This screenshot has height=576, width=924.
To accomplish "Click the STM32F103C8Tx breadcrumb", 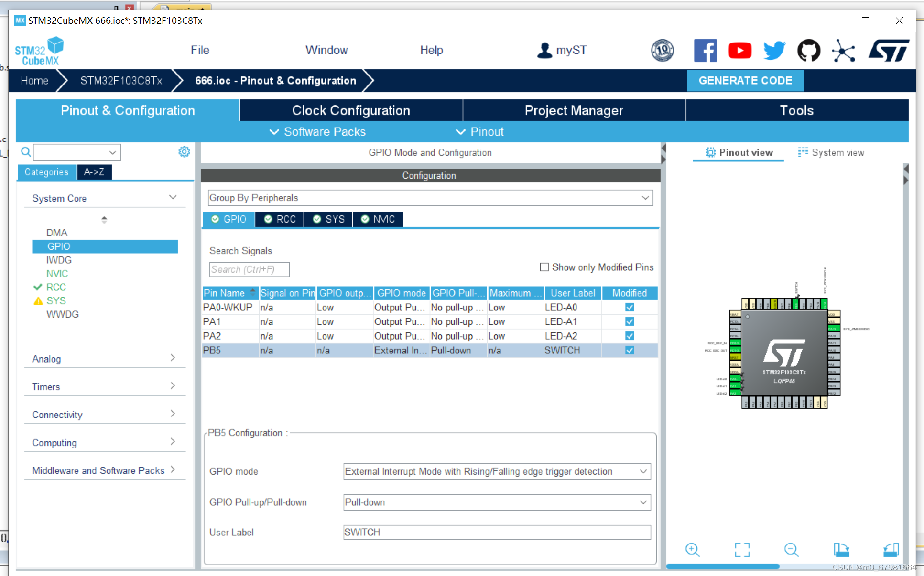I will (121, 80).
